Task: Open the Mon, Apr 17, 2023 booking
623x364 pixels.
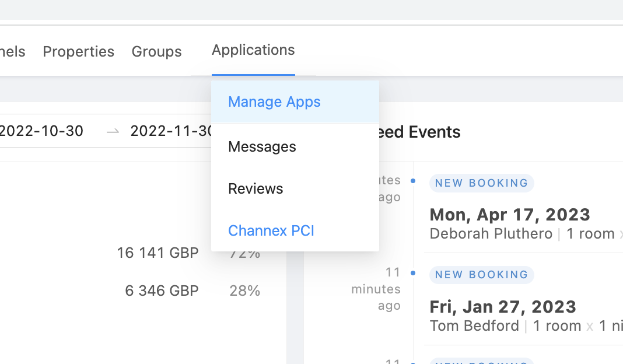Action: 510,215
